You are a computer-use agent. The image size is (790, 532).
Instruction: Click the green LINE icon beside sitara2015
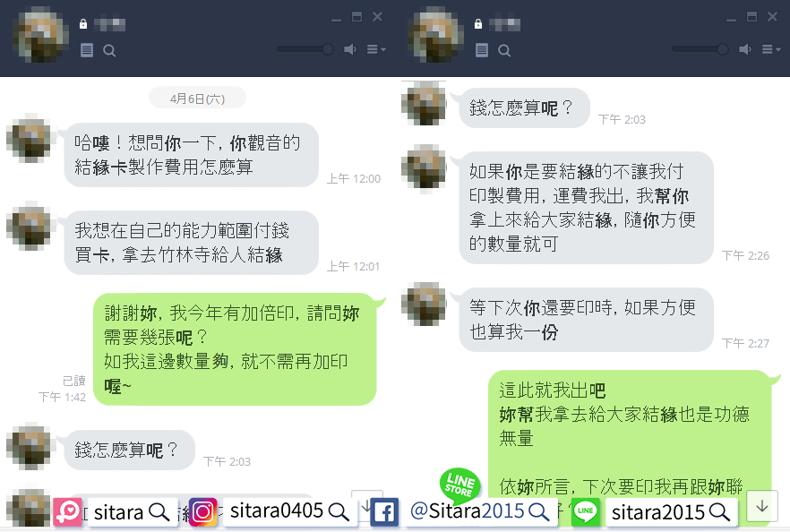[x=585, y=512]
